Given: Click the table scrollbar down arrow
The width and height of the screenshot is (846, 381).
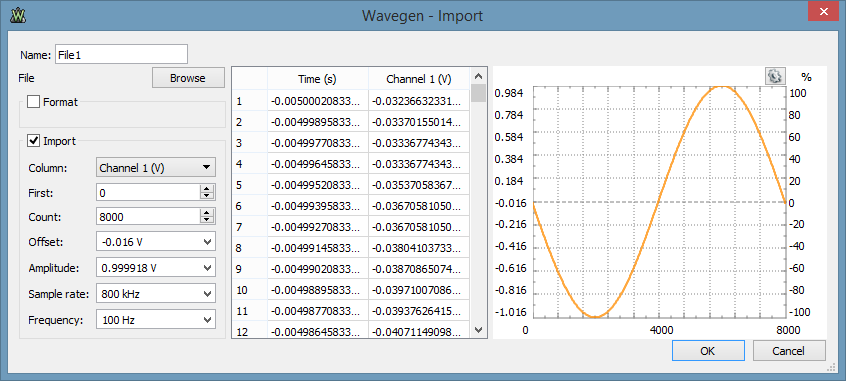Looking at the screenshot, I should click(x=478, y=329).
